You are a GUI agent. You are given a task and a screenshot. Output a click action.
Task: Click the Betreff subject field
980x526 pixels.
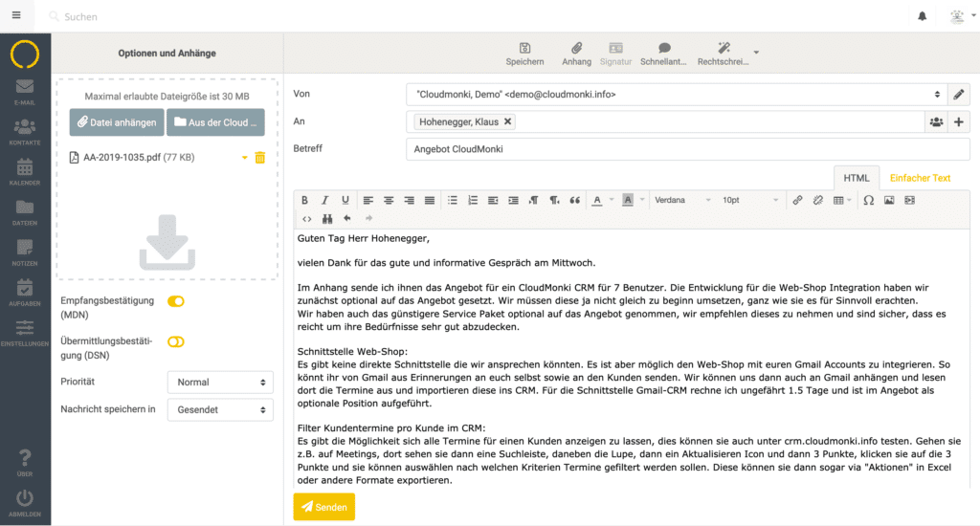(687, 149)
